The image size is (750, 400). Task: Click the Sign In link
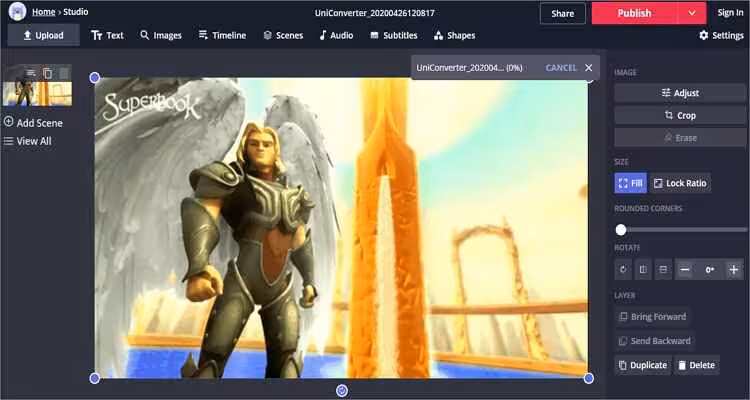point(730,13)
